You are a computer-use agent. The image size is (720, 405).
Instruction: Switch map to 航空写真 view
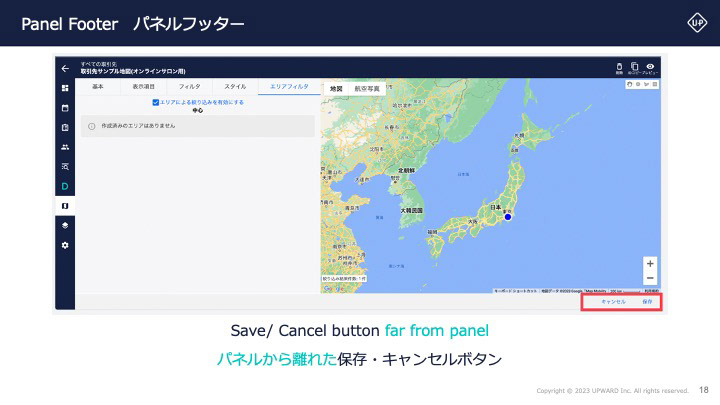367,89
